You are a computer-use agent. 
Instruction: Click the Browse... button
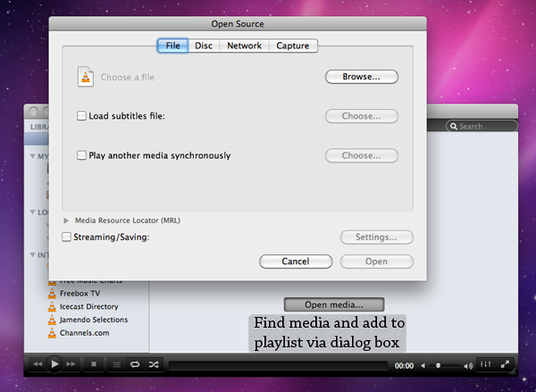pos(361,77)
